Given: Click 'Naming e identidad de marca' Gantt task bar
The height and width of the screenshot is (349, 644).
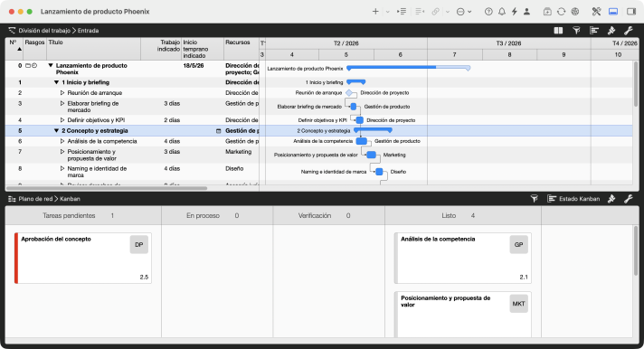Looking at the screenshot, I should 379,172.
